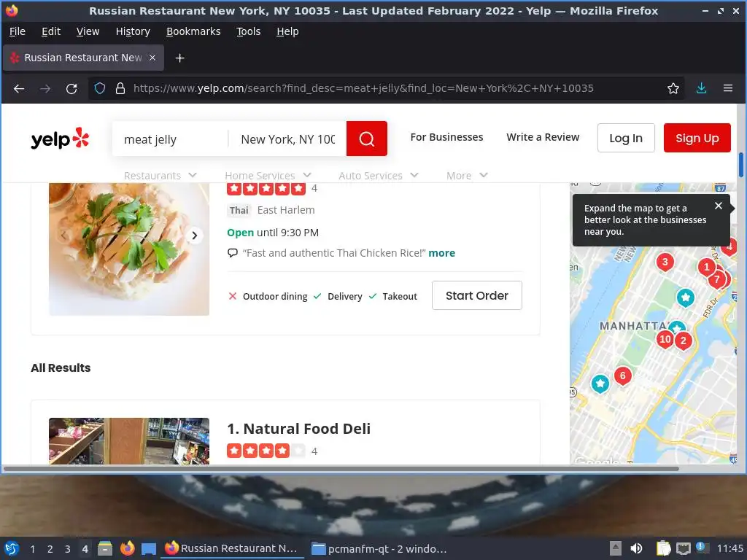Image resolution: width=747 pixels, height=560 pixels.
Task: Close the Russian Restaurant tab
Action: point(152,58)
